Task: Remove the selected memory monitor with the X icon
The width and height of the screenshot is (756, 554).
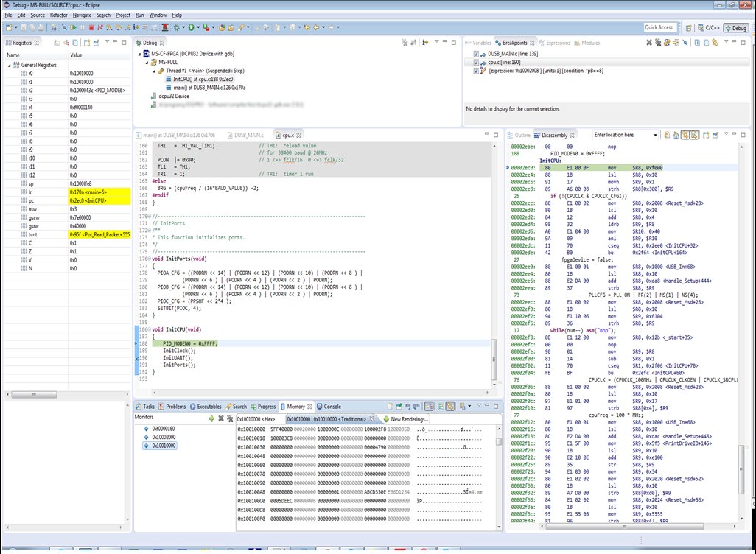Action: 221,418
